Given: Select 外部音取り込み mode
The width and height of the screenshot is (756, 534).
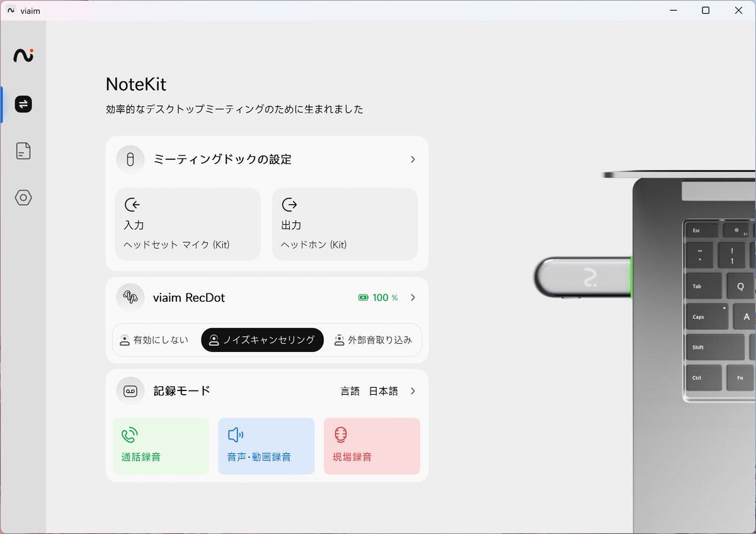Looking at the screenshot, I should (373, 340).
